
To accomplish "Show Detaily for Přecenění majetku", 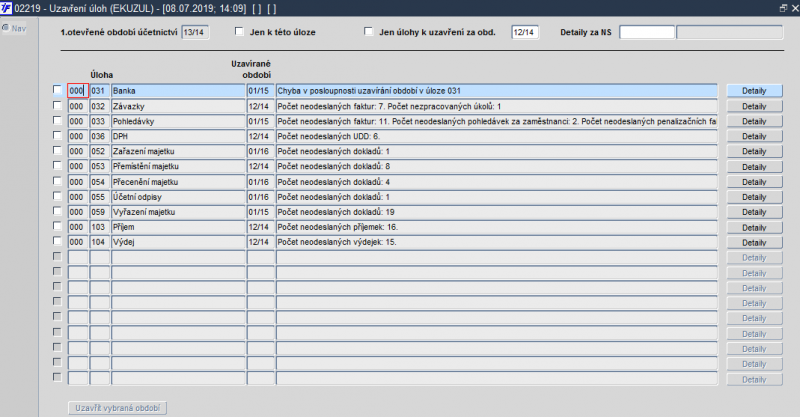I will [x=754, y=182].
